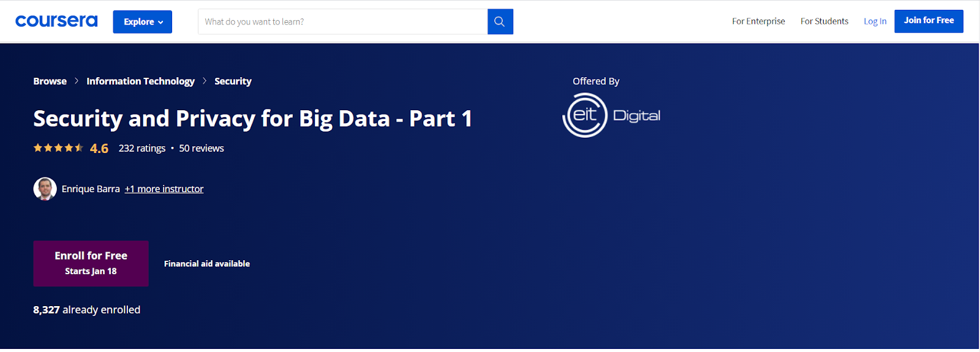The width and height of the screenshot is (980, 352).
Task: Focus the 'What do you want to learn?' search box
Action: coord(342,21)
